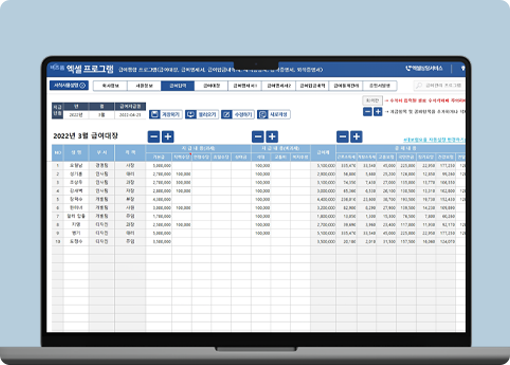Click the magnifier icon in the search box
This screenshot has width=510, height=365.
click(419, 86)
